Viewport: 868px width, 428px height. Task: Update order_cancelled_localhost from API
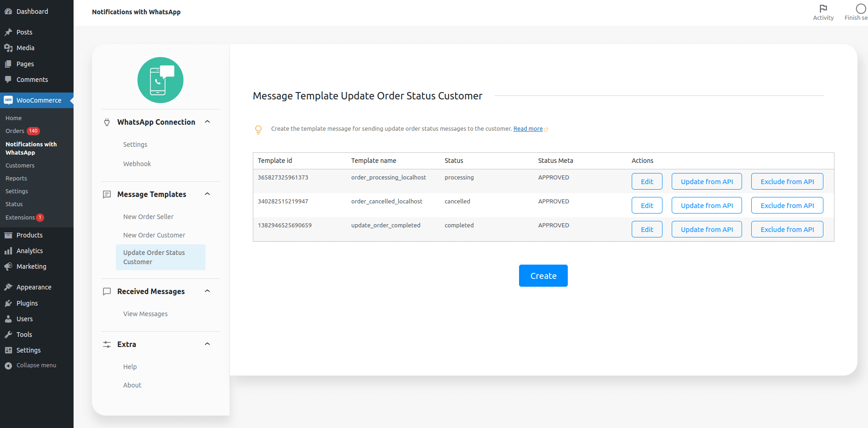tap(707, 205)
